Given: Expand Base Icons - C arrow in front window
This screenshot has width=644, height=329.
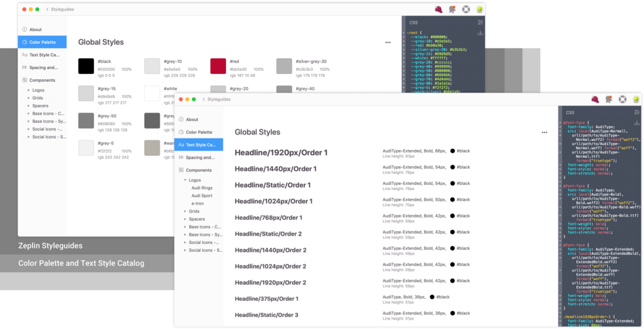Looking at the screenshot, I should [x=185, y=227].
